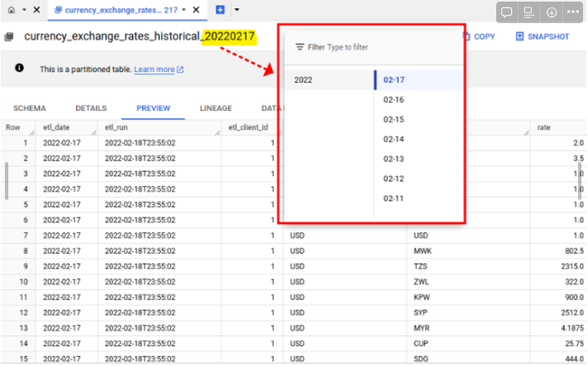This screenshot has height=366, width=588.
Task: Expand the new tab options arrow
Action: tap(237, 10)
